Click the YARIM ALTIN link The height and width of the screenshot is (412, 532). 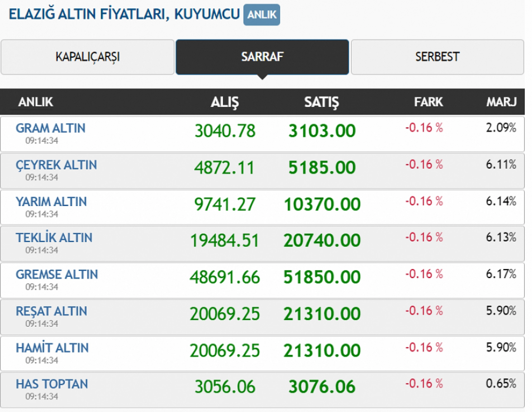51,202
